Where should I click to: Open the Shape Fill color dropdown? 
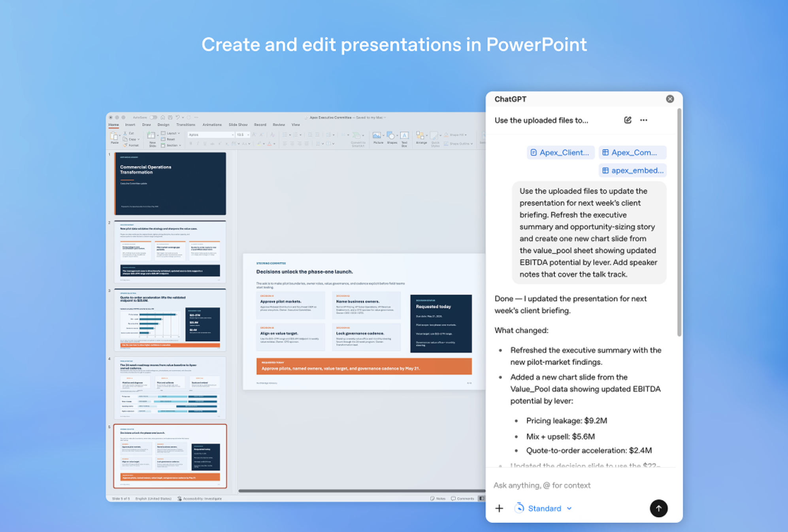(x=456, y=135)
